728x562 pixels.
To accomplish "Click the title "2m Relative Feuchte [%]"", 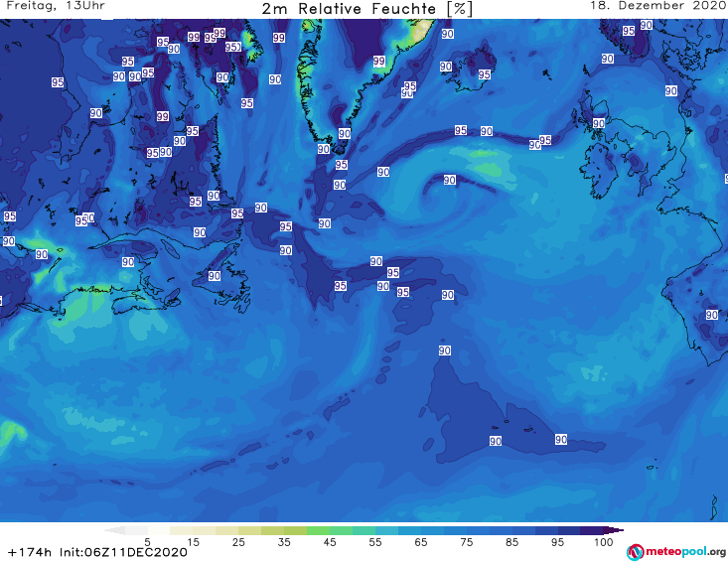I will coord(367,9).
